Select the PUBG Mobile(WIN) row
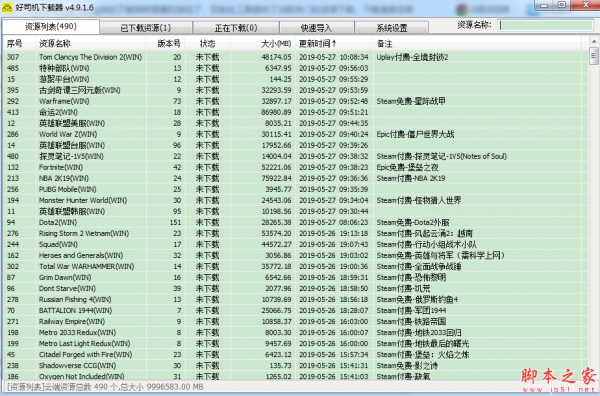The width and height of the screenshot is (600, 396). click(295, 189)
